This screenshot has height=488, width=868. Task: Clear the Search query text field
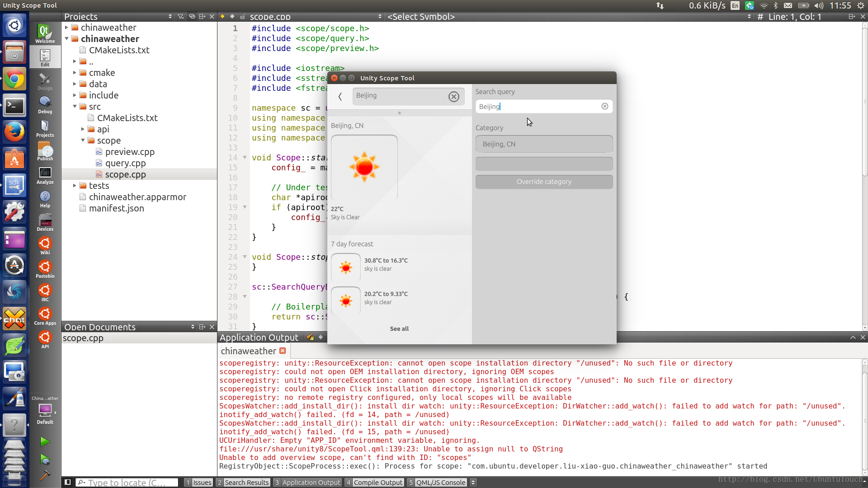(x=604, y=106)
